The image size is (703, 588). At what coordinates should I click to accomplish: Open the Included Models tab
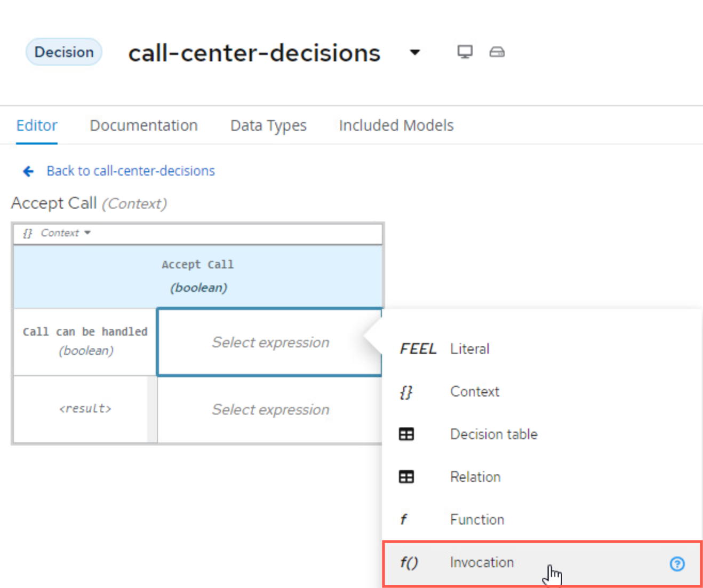tap(396, 125)
